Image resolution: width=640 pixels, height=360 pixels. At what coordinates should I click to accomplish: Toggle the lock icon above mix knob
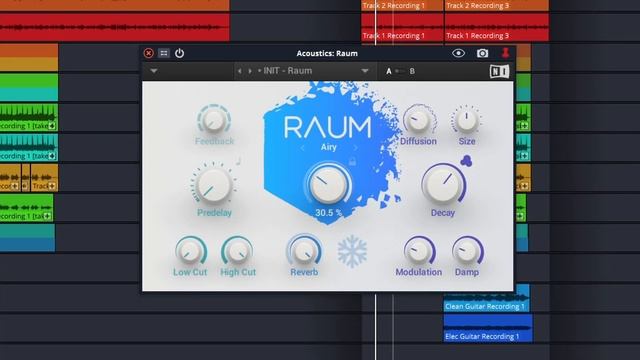coord(352,162)
